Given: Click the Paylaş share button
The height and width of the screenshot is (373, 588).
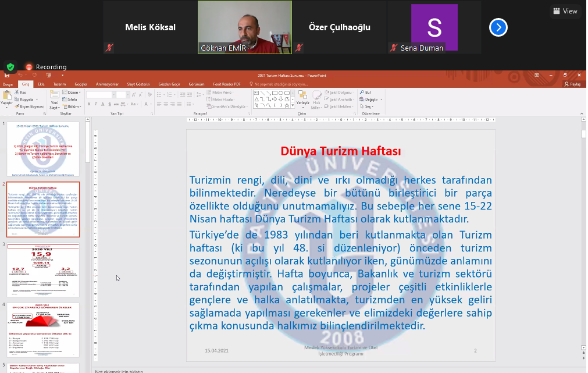Looking at the screenshot, I should point(572,84).
